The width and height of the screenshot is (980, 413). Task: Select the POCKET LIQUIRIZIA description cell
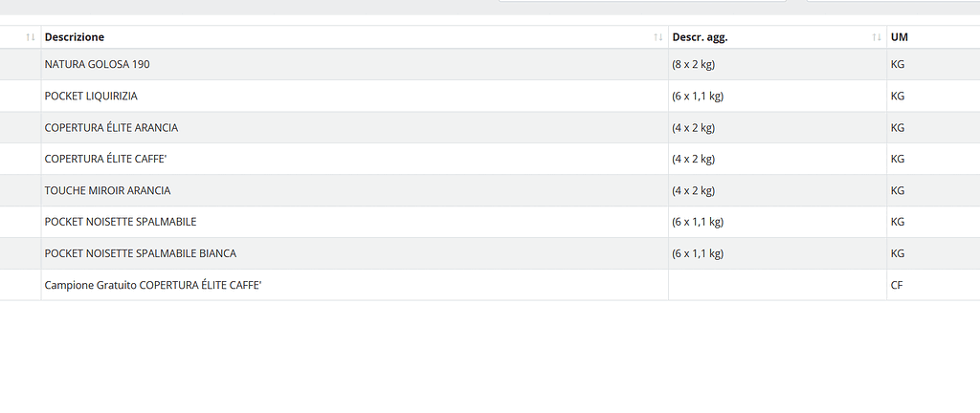91,97
